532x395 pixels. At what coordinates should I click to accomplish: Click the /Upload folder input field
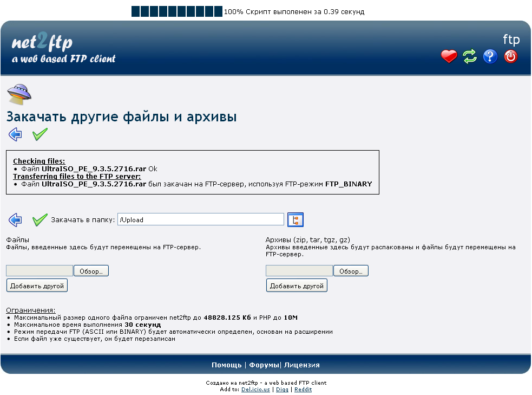tap(200, 219)
